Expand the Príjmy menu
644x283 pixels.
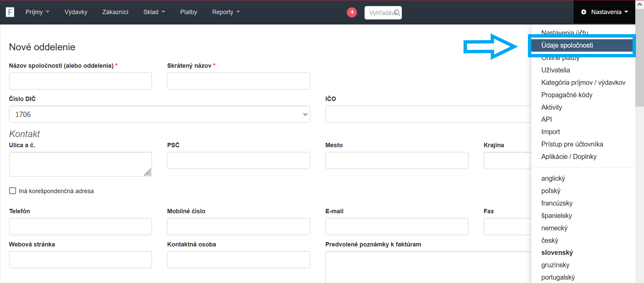(37, 12)
